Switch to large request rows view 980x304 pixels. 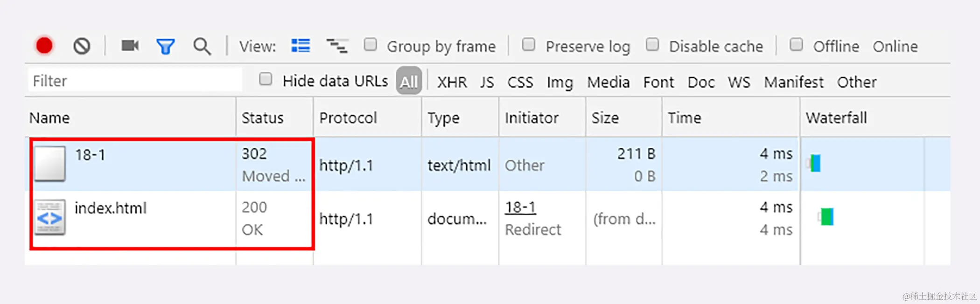pos(301,46)
